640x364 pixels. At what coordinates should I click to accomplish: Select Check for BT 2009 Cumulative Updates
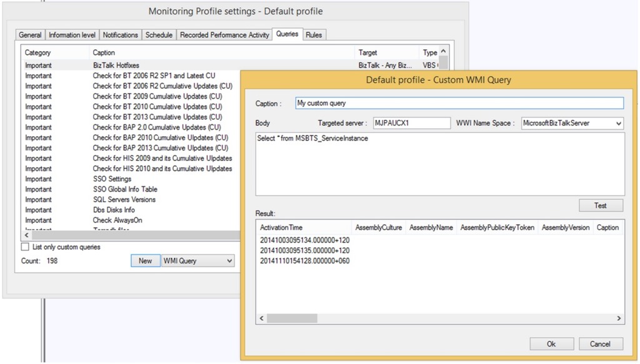pos(131,97)
